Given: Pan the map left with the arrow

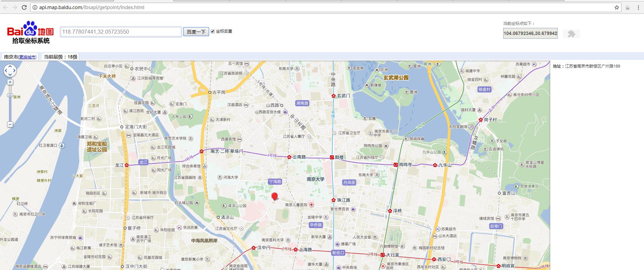Looking at the screenshot, I should (x=6, y=71).
